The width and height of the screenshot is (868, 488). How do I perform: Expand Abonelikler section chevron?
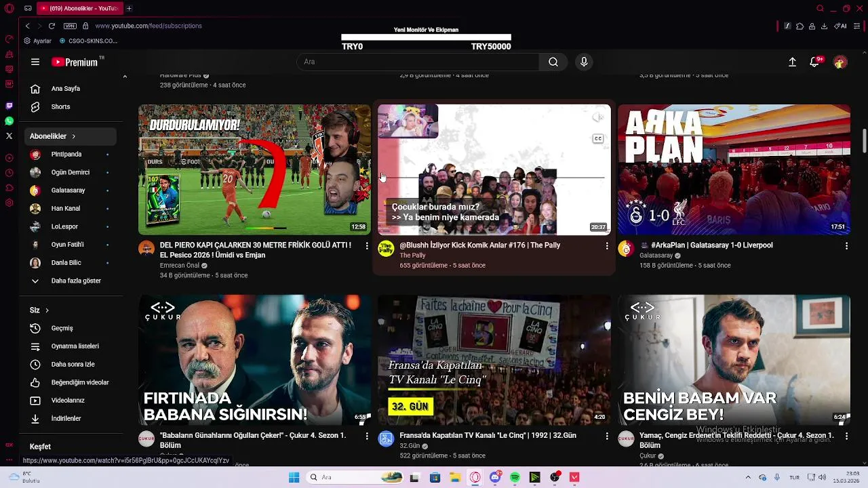73,136
